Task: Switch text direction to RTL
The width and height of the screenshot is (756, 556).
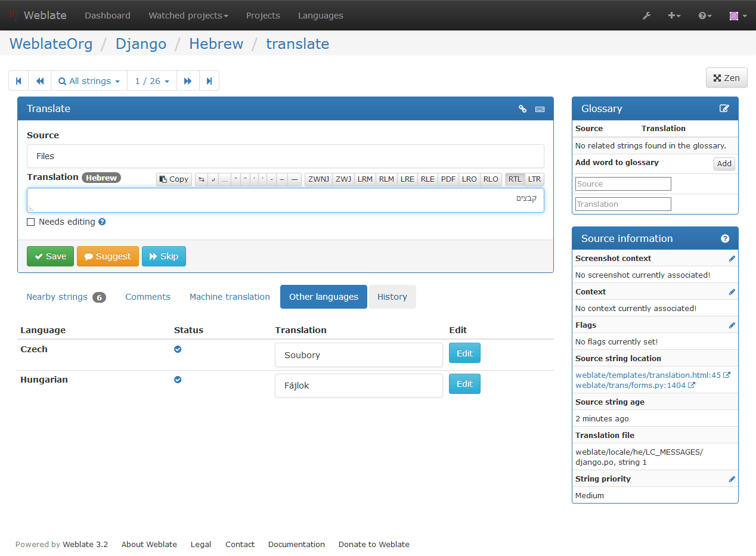Action: tap(515, 179)
